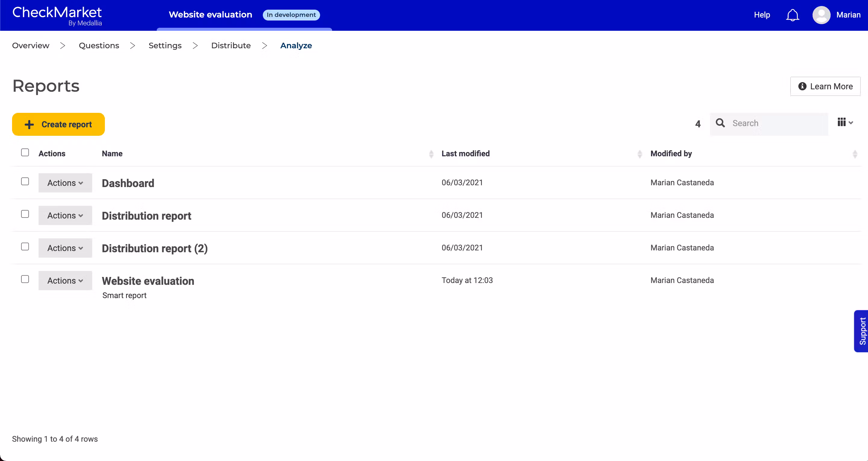The height and width of the screenshot is (461, 868).
Task: Open the notifications bell icon
Action: [x=792, y=15]
